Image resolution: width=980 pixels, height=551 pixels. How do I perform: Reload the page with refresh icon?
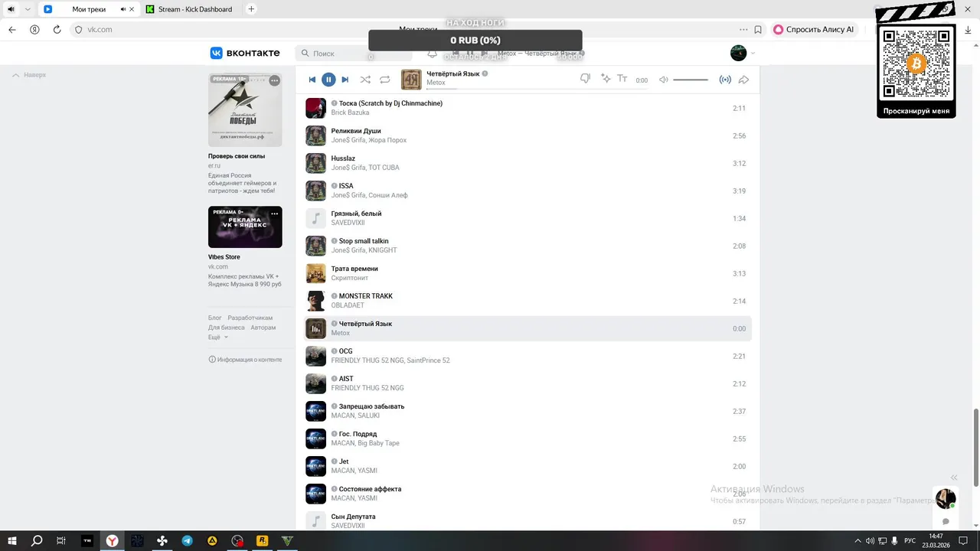pyautogui.click(x=57, y=30)
